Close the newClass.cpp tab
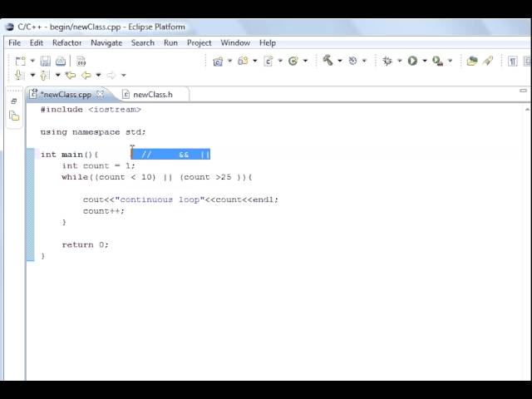Screen dimensions: 532x399 click(100, 94)
